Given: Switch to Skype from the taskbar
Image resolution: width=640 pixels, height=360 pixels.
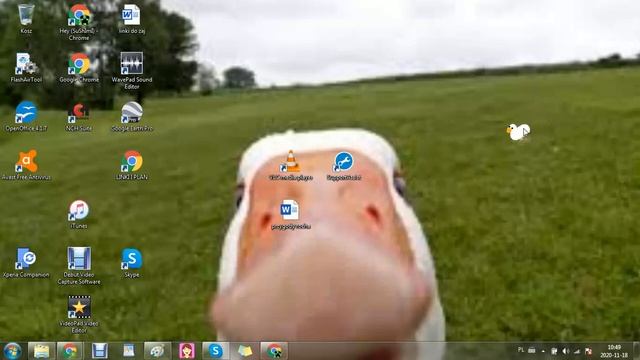Looking at the screenshot, I should [216, 351].
